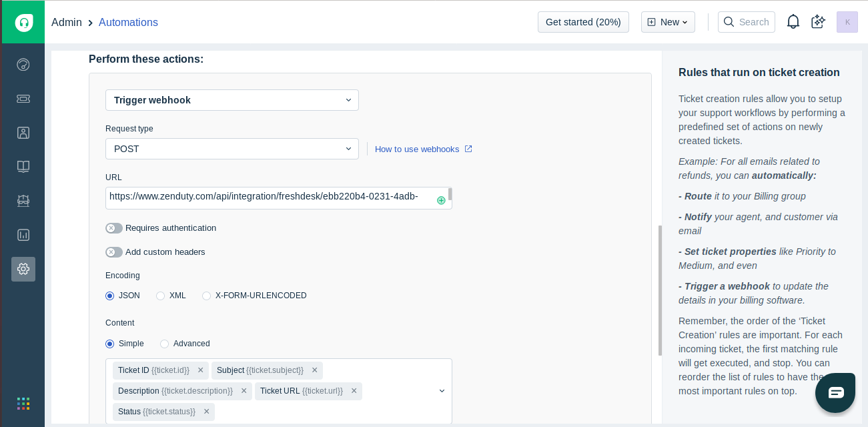This screenshot has width=868, height=427.
Task: Toggle Requires authentication switch
Action: (114, 228)
